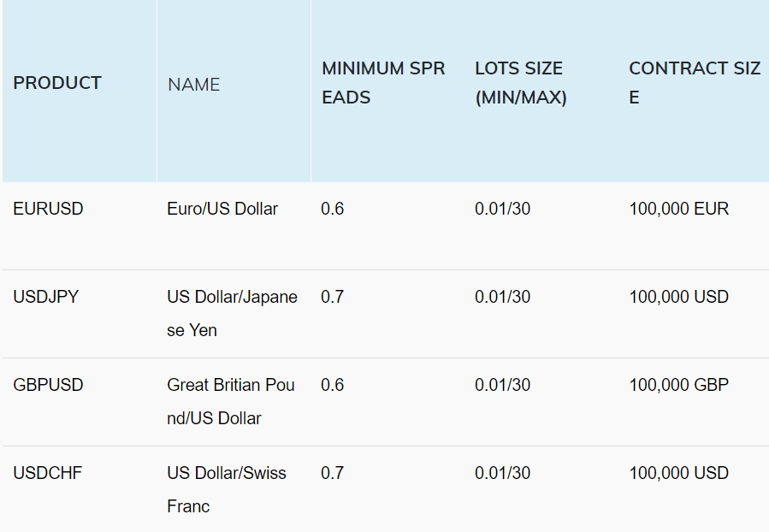The image size is (769, 532).
Task: Select the 100,000 GBP contract size
Action: pos(679,386)
